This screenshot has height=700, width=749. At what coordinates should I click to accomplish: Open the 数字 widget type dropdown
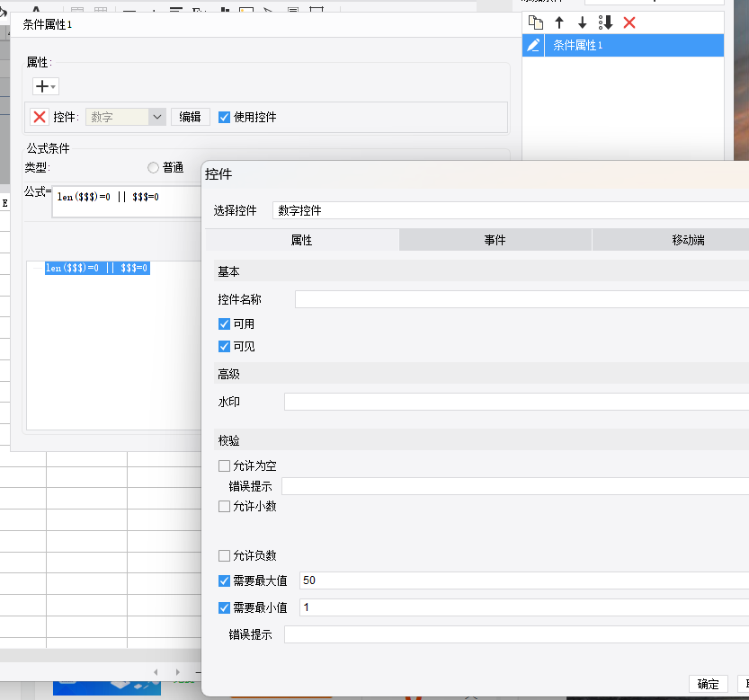[x=156, y=117]
